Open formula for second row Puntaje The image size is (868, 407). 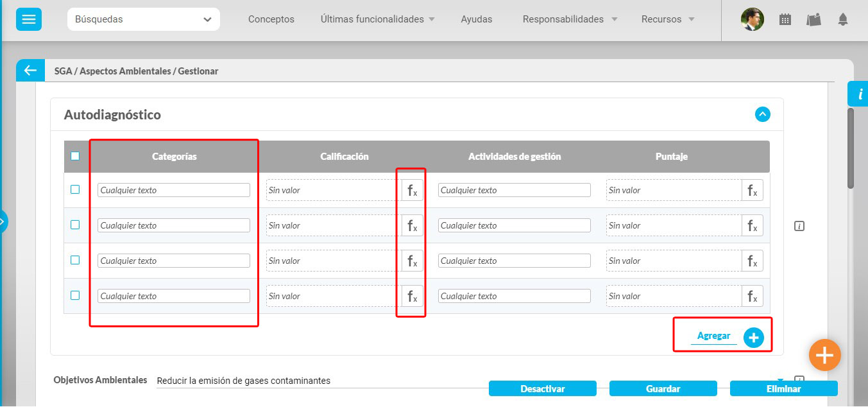(x=753, y=225)
